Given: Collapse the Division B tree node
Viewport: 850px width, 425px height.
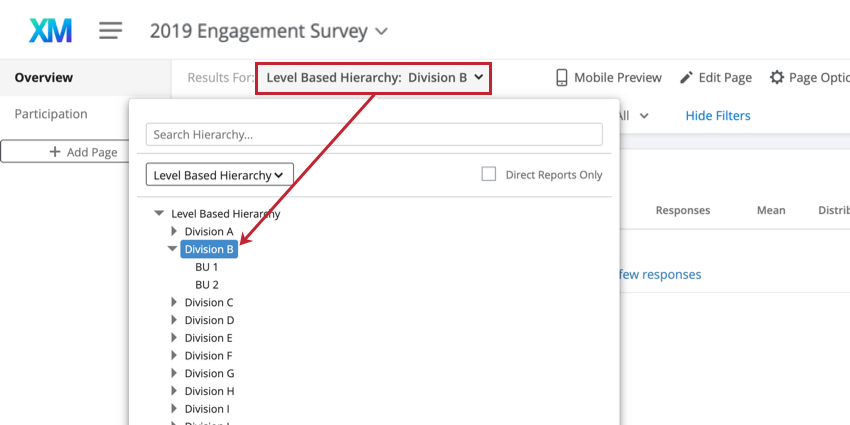Looking at the screenshot, I should pos(172,249).
